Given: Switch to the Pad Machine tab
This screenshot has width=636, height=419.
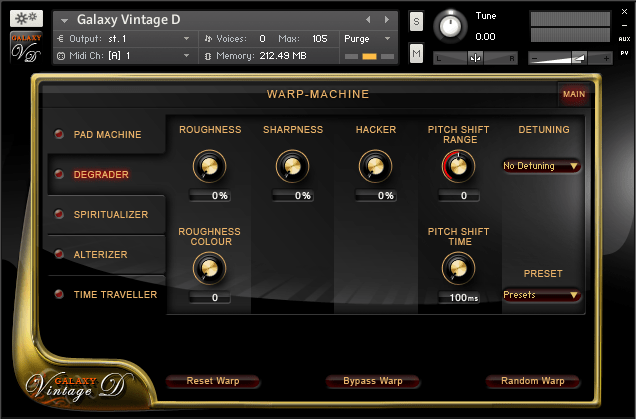Looking at the screenshot, I should pyautogui.click(x=107, y=134).
